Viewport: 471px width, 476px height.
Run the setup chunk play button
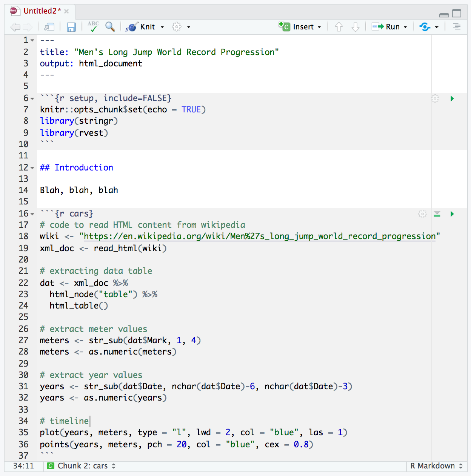coord(452,98)
